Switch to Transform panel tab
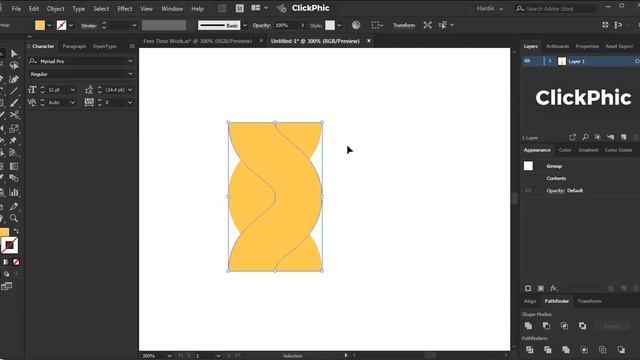640x360 pixels. [x=589, y=301]
